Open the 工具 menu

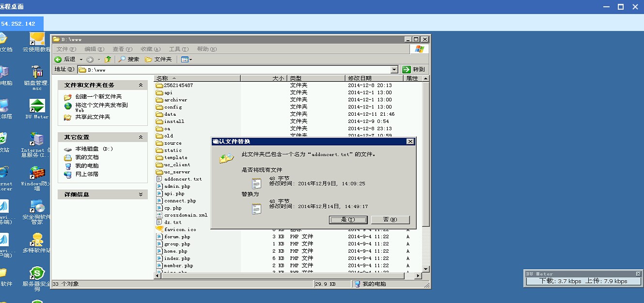178,49
